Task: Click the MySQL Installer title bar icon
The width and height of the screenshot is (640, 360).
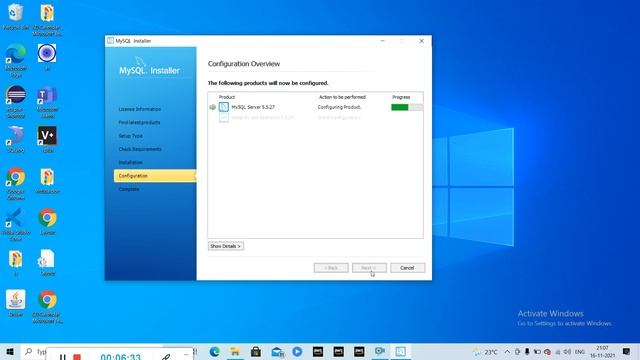Action: click(x=110, y=41)
